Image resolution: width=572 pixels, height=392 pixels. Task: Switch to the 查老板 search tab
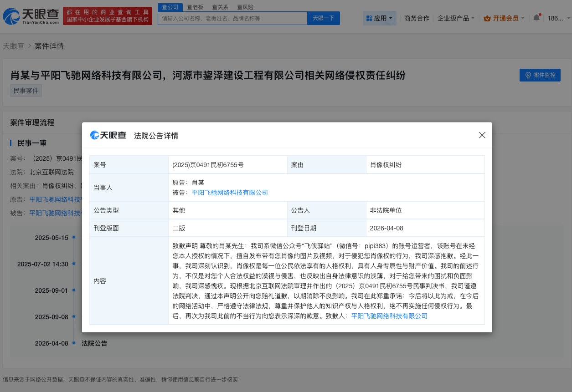click(x=195, y=7)
